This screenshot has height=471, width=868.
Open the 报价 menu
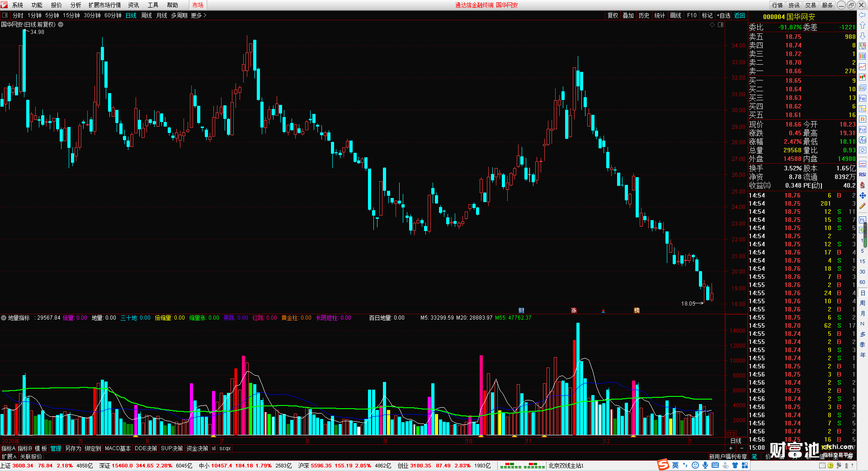tap(56, 5)
